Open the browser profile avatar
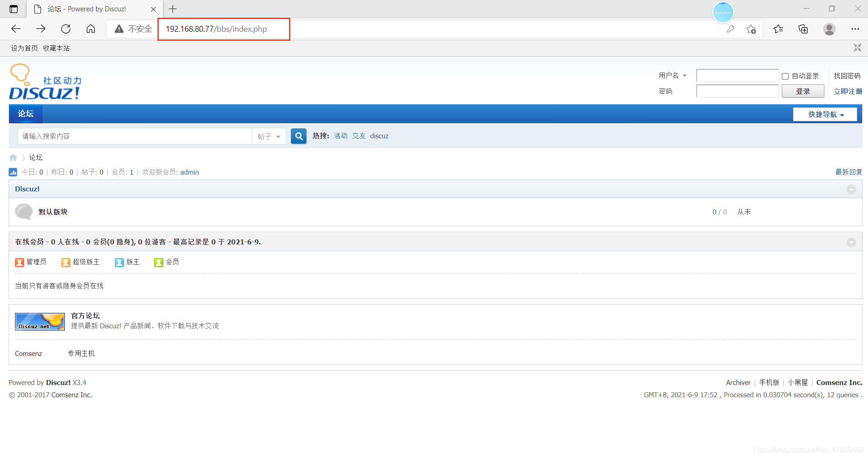 [x=829, y=29]
